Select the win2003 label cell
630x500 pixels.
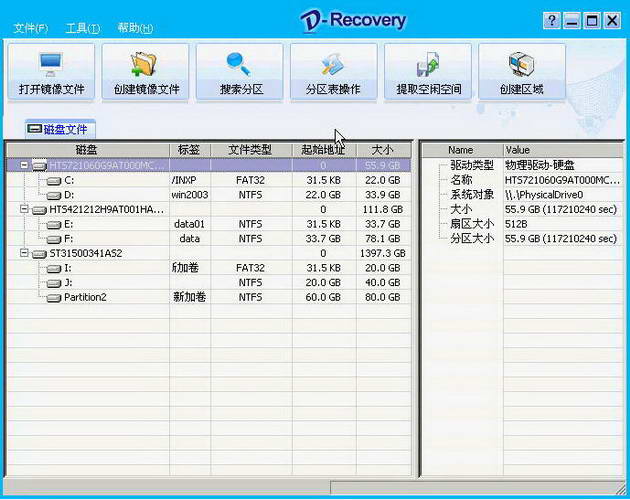click(x=190, y=195)
